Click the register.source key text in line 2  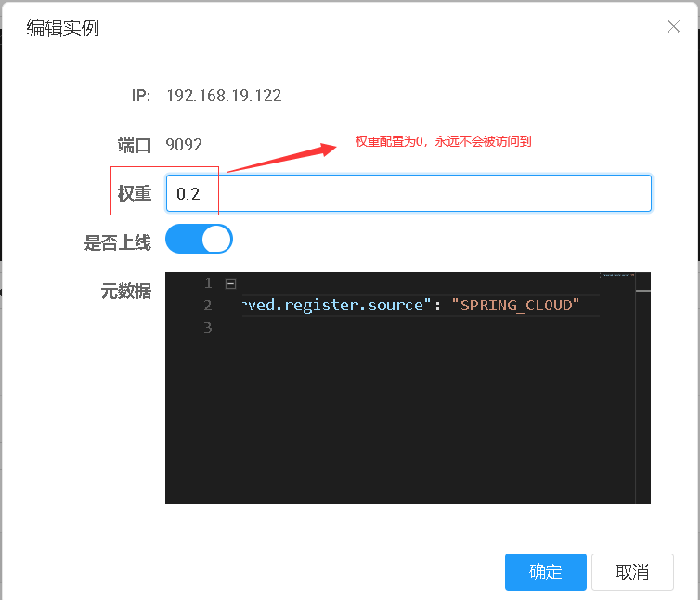coord(354,306)
